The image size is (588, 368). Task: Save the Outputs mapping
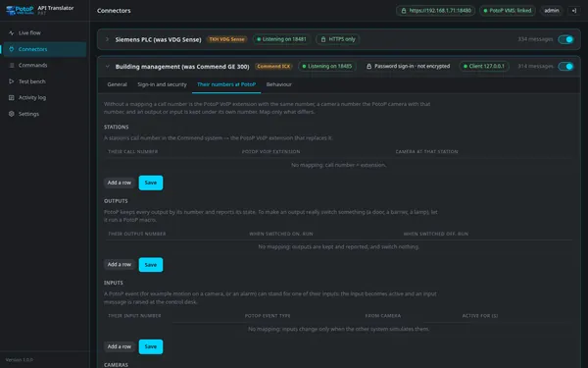151,265
